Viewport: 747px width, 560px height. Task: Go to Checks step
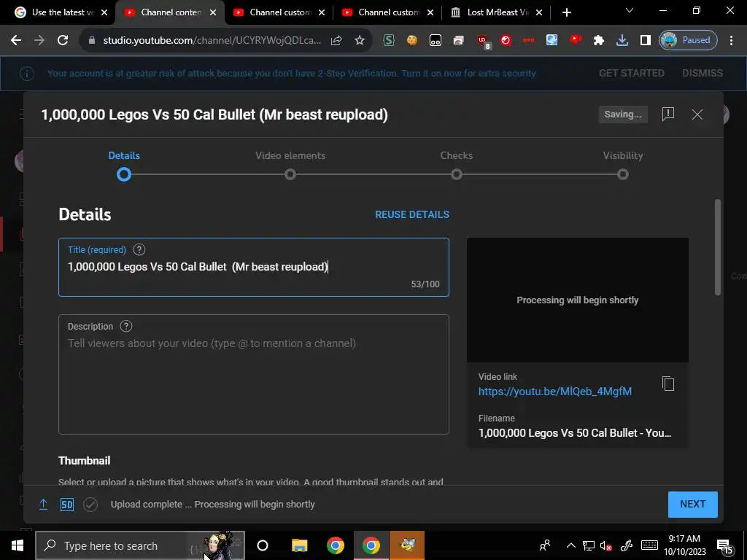457,165
